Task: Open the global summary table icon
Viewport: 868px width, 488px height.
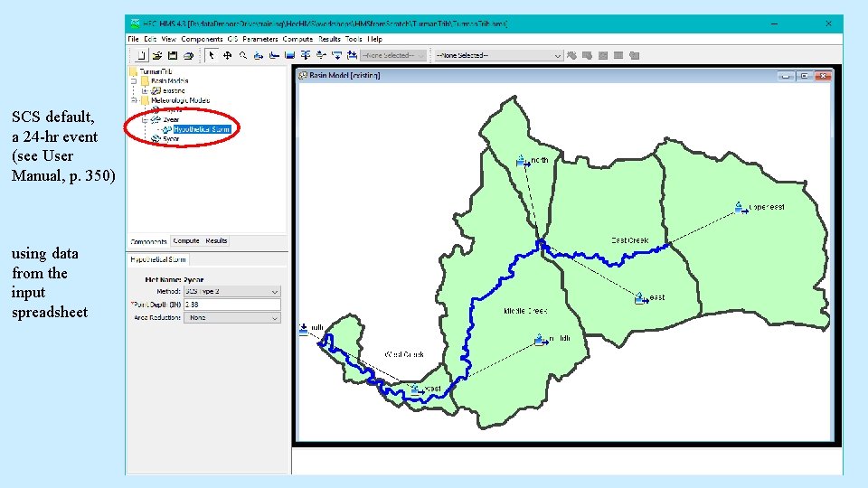Action: (x=588, y=55)
